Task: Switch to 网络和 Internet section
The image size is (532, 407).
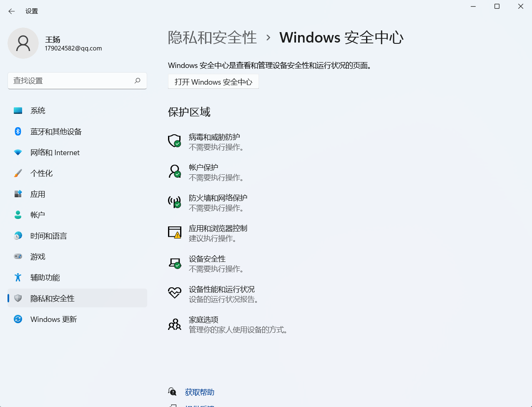Action: pos(55,152)
